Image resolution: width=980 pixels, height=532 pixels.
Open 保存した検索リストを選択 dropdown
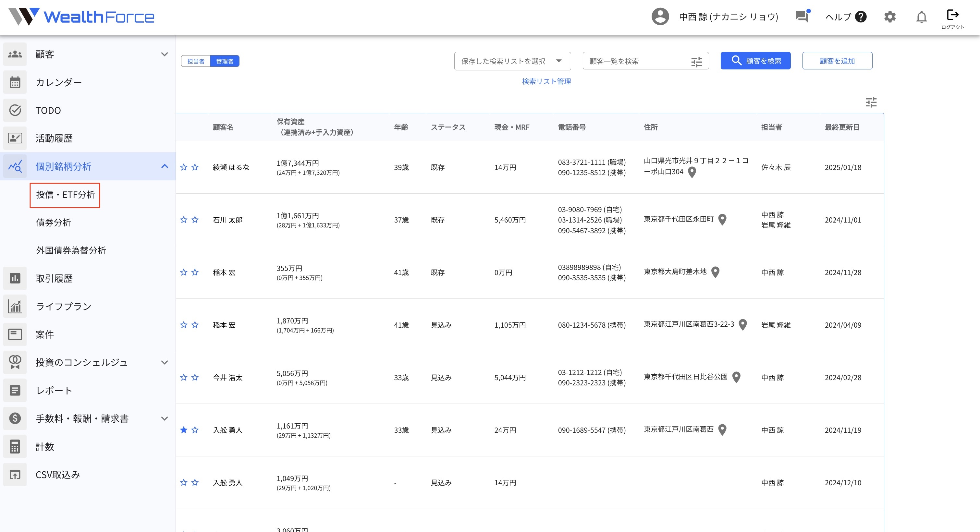(x=512, y=61)
